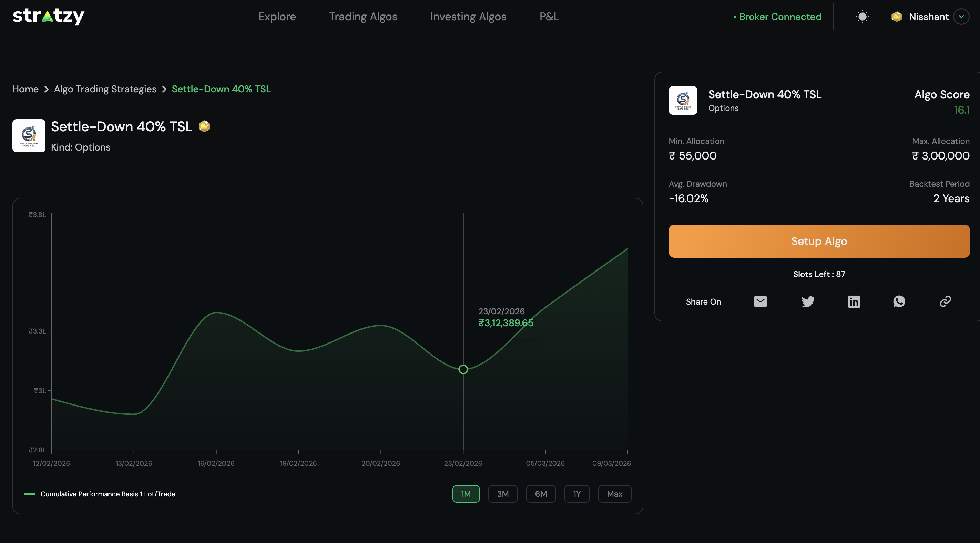The image size is (980, 543).
Task: Select the 1Y timeframe option
Action: pos(577,493)
